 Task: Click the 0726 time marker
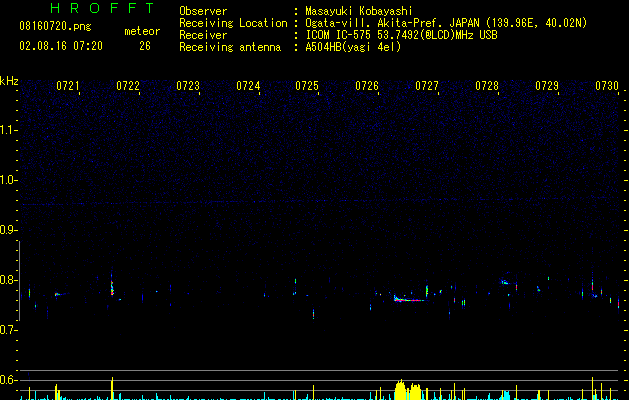click(x=367, y=86)
